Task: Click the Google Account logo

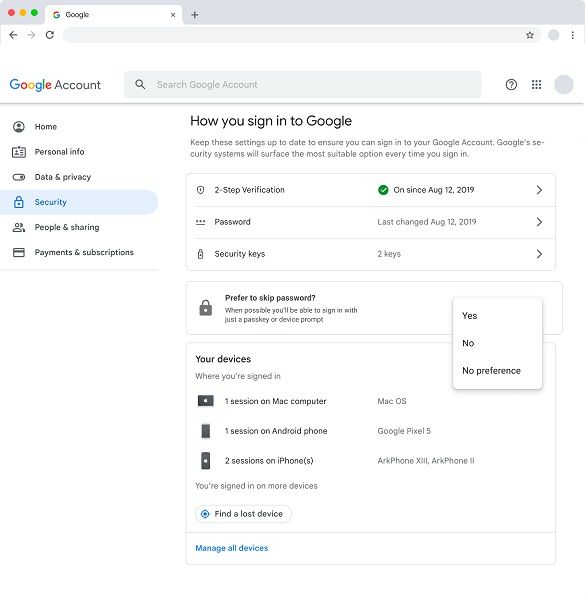Action: click(55, 85)
